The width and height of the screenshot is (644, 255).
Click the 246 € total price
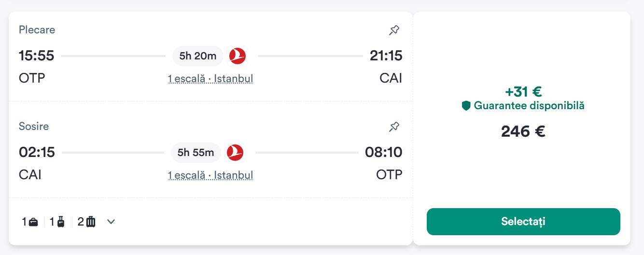[523, 131]
